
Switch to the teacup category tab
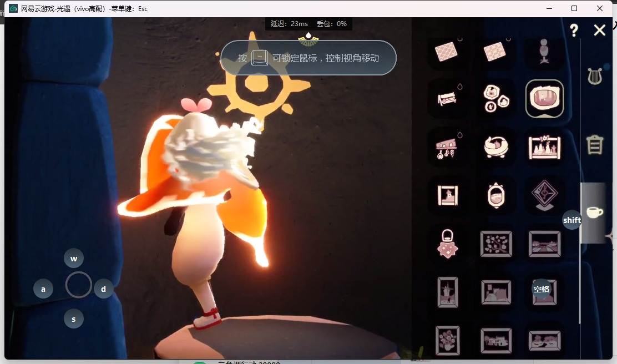pos(595,213)
